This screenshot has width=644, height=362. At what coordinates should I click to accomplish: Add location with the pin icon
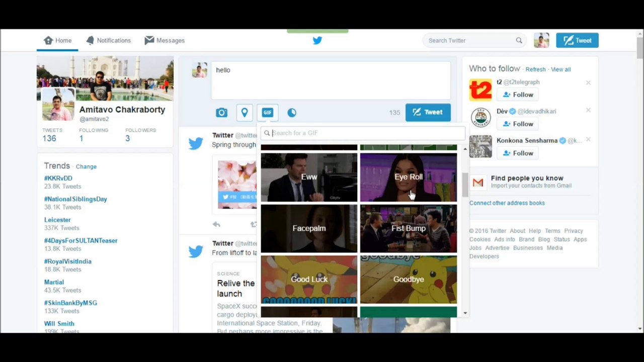[245, 113]
